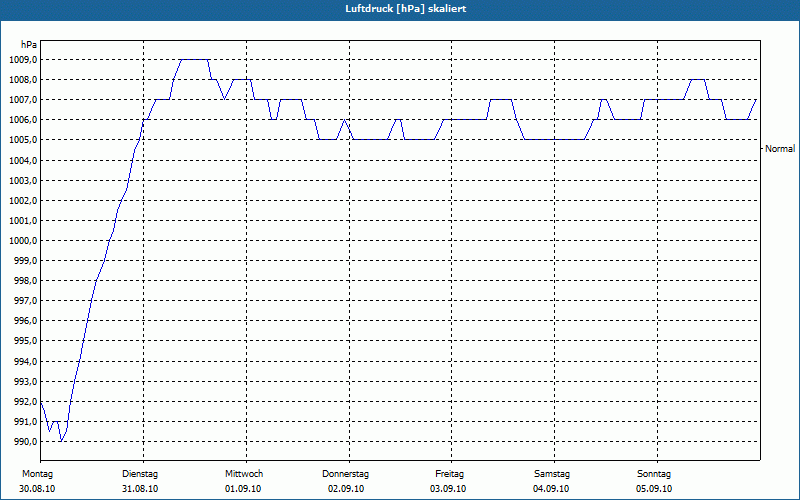Viewport: 800px width, 500px height.
Task: Click the 'Dienstag' day label
Action: [x=140, y=474]
